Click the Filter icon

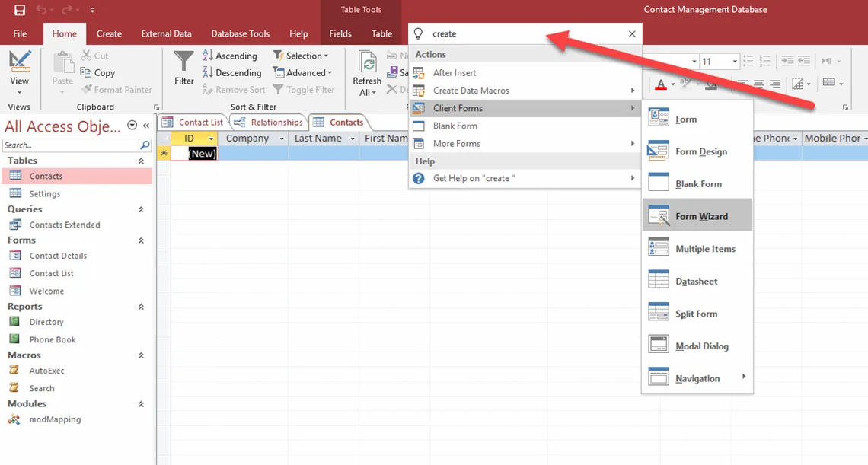183,68
